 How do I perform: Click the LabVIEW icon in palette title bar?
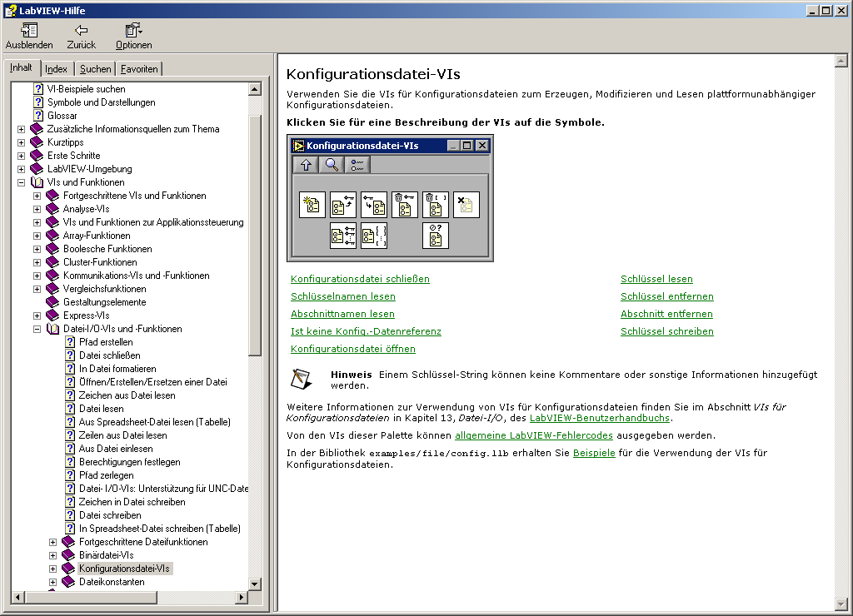point(299,146)
